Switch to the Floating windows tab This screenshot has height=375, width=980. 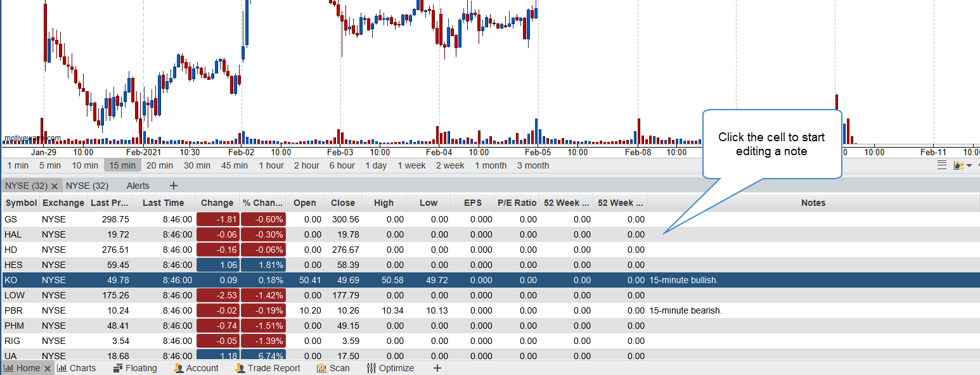tap(135, 368)
